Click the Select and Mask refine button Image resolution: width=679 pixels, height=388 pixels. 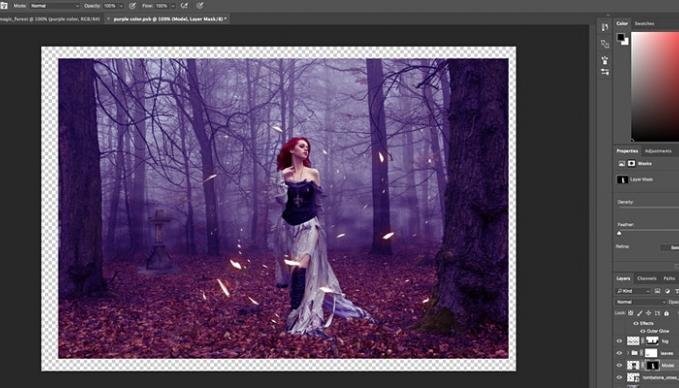pyautogui.click(x=669, y=247)
